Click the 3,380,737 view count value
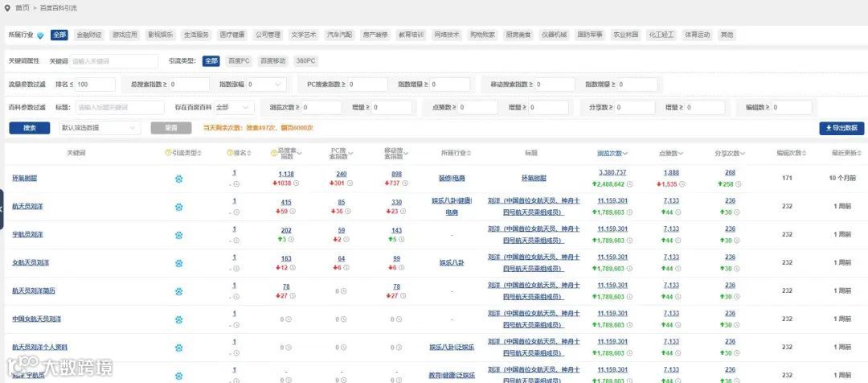Viewport: 868px width, 383px height. click(x=612, y=173)
